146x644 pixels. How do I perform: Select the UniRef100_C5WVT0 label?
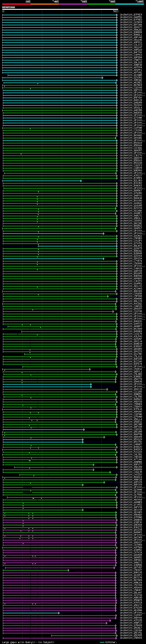click(x=131, y=60)
